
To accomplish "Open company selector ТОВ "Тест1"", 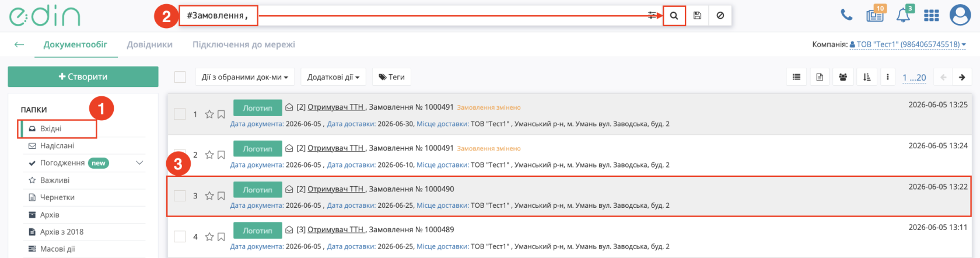I will (908, 44).
